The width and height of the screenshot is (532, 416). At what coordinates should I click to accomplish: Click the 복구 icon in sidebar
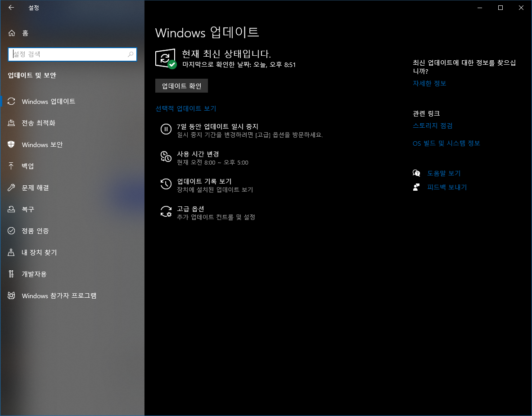(11, 209)
